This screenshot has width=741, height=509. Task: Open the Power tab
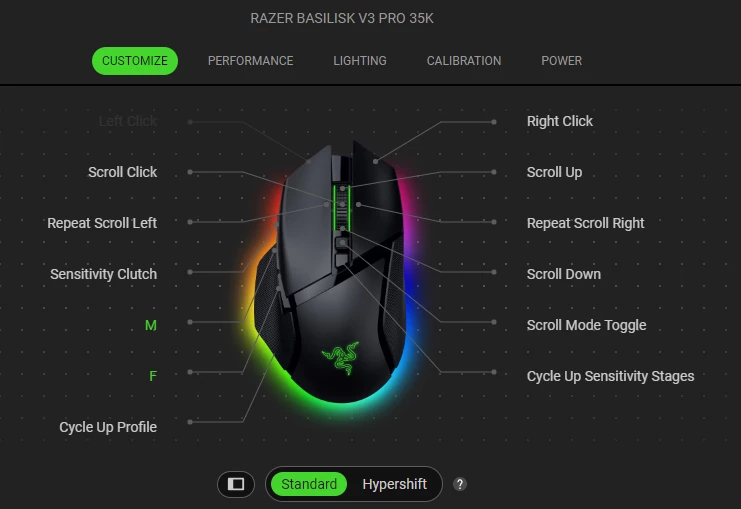click(561, 61)
